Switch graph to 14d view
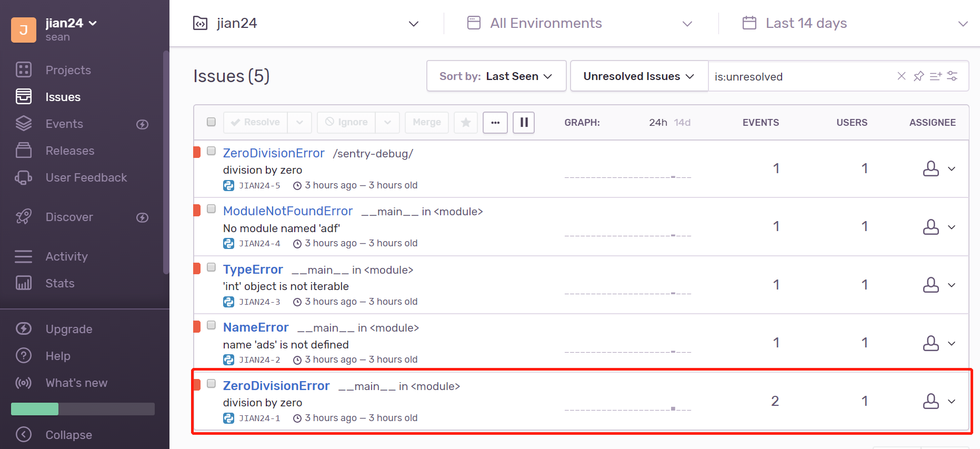 coord(682,123)
